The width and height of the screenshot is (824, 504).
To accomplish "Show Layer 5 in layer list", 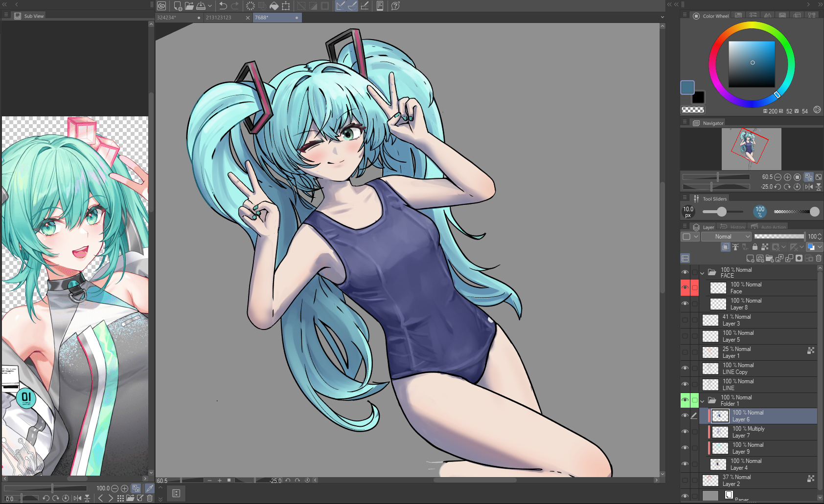I will pos(685,336).
